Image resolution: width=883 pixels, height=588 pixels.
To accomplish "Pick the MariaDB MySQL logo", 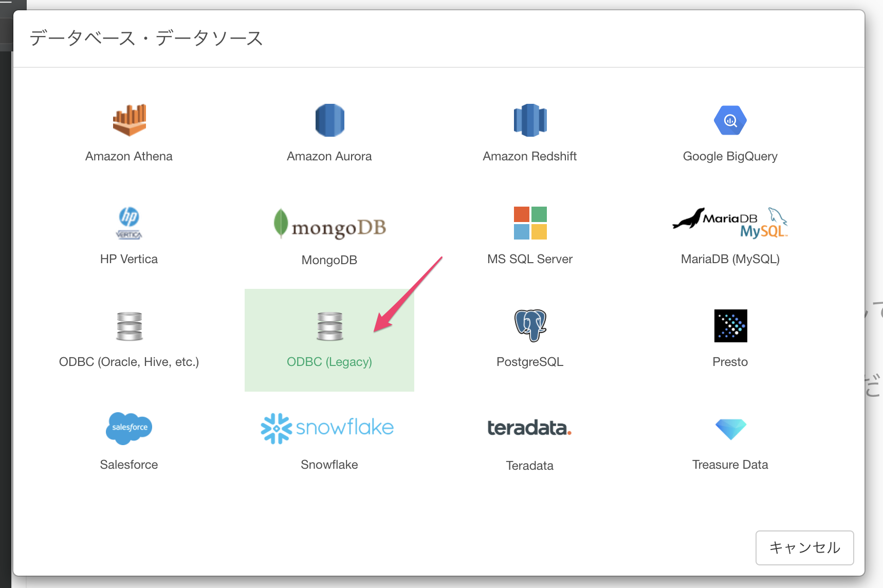I will (x=730, y=223).
